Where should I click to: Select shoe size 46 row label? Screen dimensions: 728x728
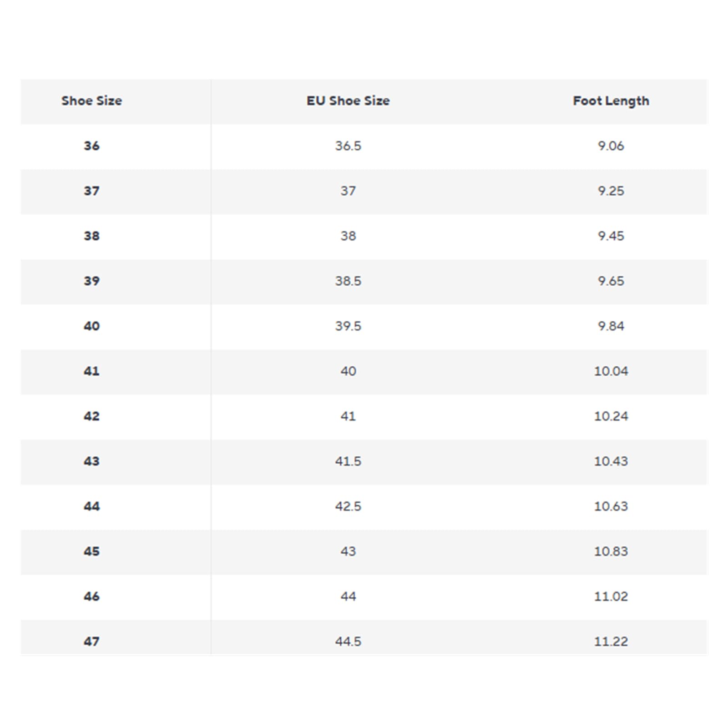[91, 596]
